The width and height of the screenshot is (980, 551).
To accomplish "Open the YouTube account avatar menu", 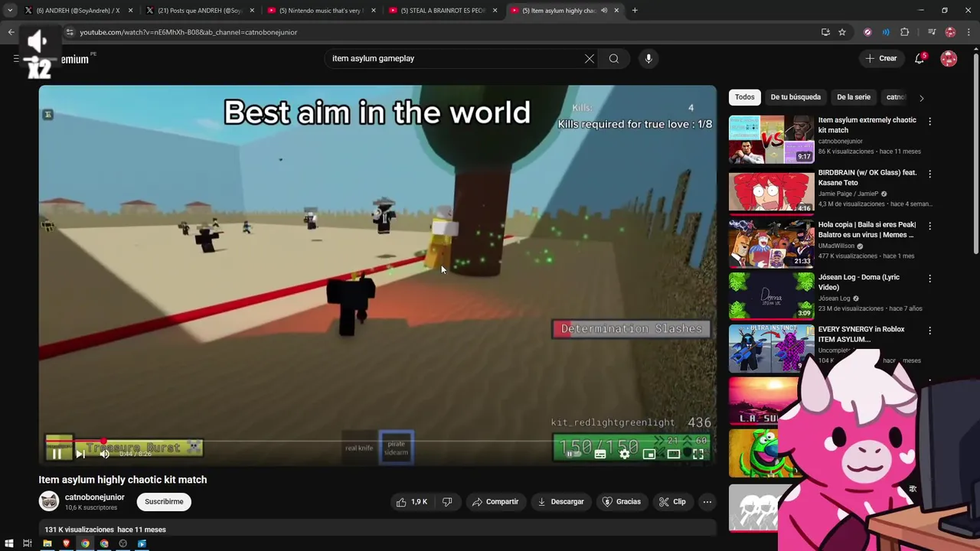I will coord(949,59).
